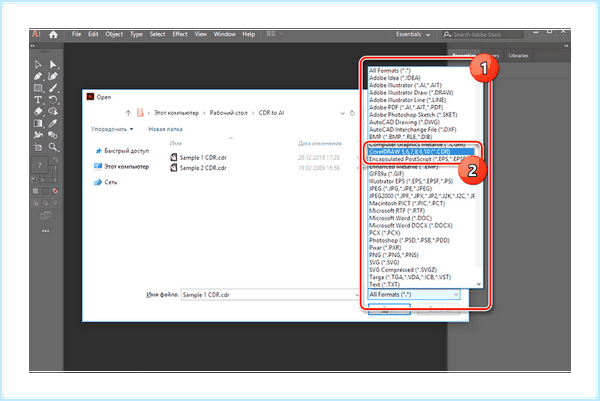Open file name history dropdown arrow

coord(357,295)
